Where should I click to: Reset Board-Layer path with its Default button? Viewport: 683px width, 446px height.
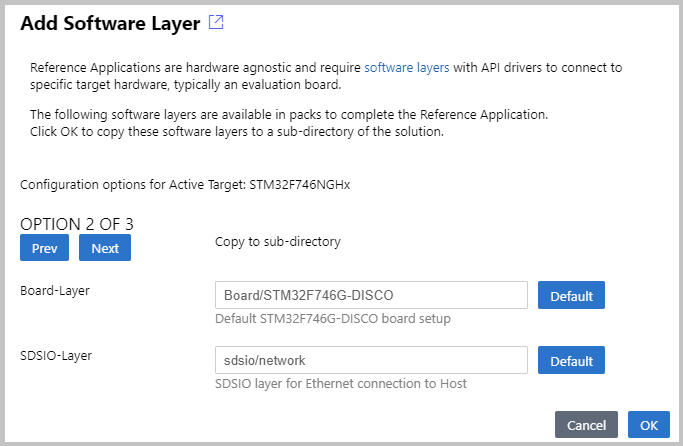tap(571, 295)
